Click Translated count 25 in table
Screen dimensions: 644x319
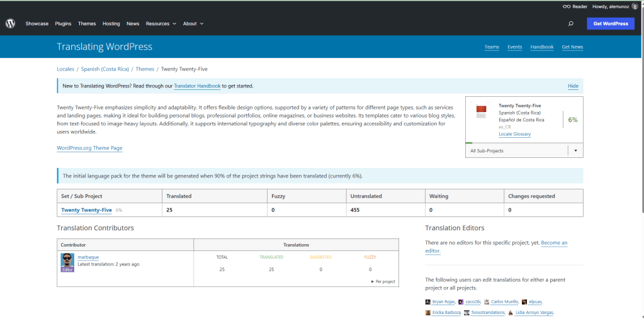pos(169,210)
